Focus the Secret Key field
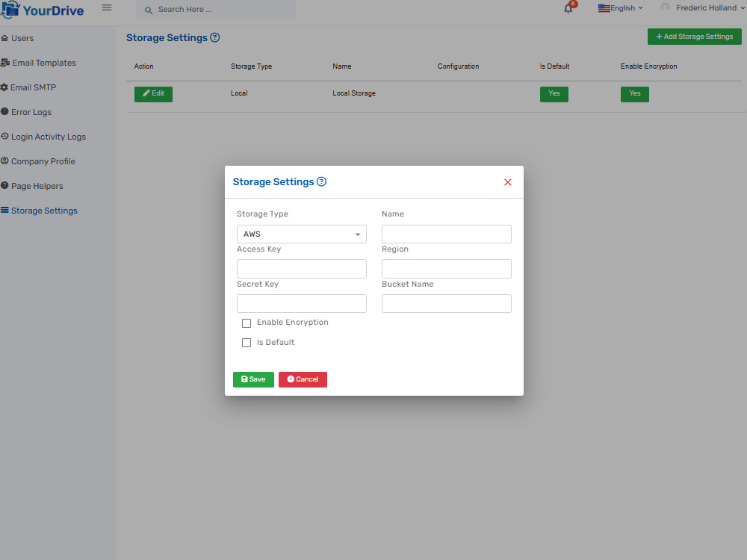Image resolution: width=747 pixels, height=560 pixels. pos(302,304)
